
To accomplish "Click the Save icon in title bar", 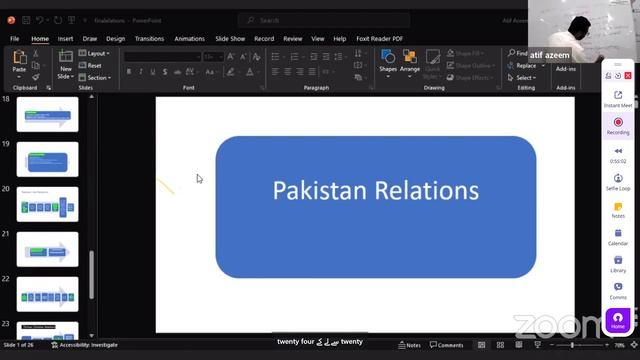I will (26, 20).
